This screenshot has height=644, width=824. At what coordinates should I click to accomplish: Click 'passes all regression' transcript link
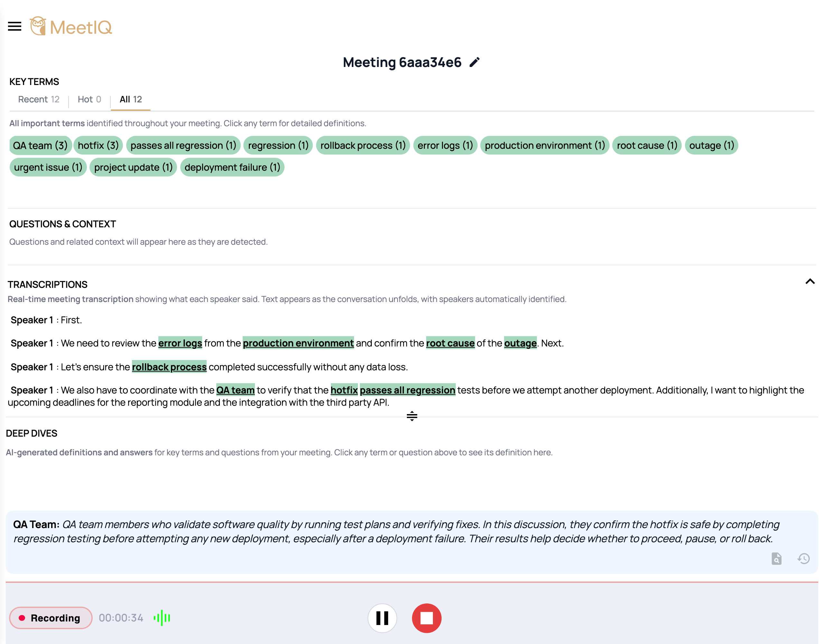(407, 390)
